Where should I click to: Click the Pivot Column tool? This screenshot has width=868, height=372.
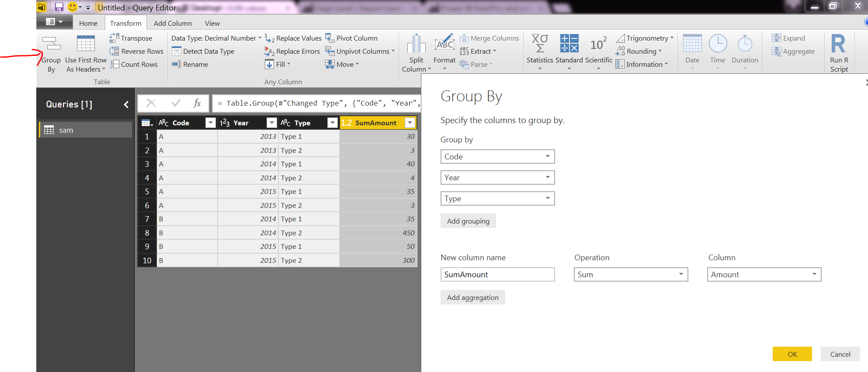[x=351, y=38]
